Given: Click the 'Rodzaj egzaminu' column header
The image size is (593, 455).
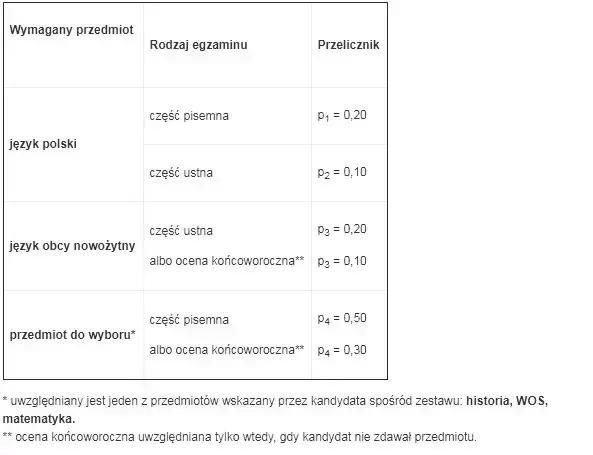Looking at the screenshot, I should [199, 45].
